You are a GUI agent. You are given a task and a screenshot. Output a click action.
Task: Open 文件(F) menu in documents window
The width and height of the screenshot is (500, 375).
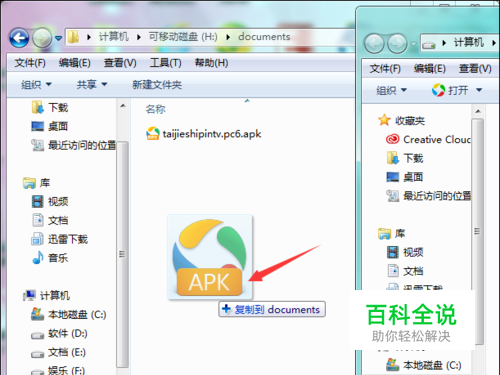30,63
